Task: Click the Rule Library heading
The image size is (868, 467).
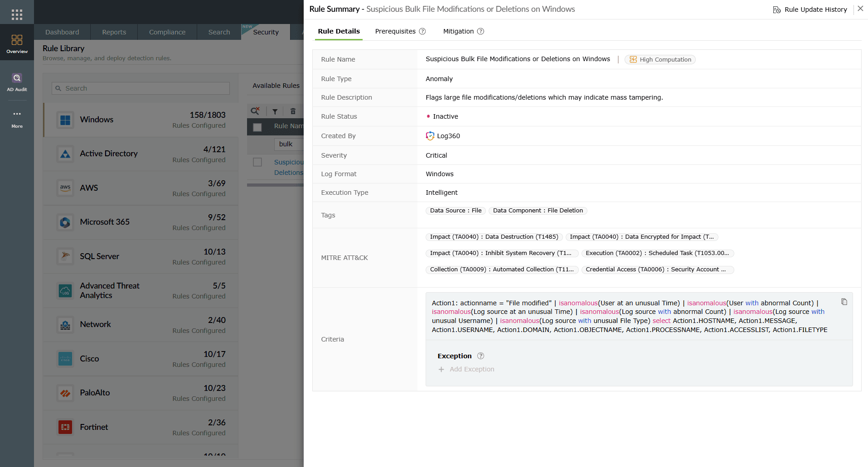Action: click(63, 48)
